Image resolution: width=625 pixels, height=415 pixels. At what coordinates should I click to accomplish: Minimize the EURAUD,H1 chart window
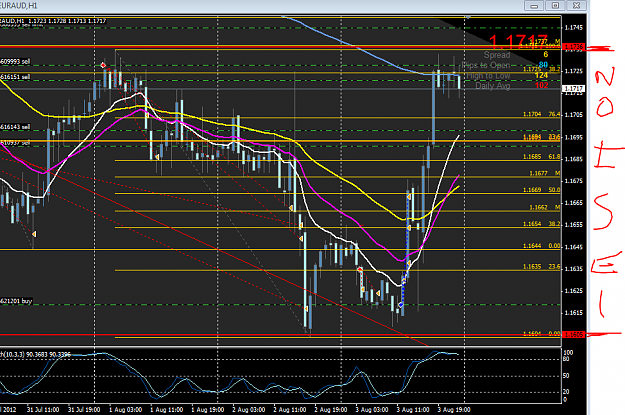click(x=534, y=6)
